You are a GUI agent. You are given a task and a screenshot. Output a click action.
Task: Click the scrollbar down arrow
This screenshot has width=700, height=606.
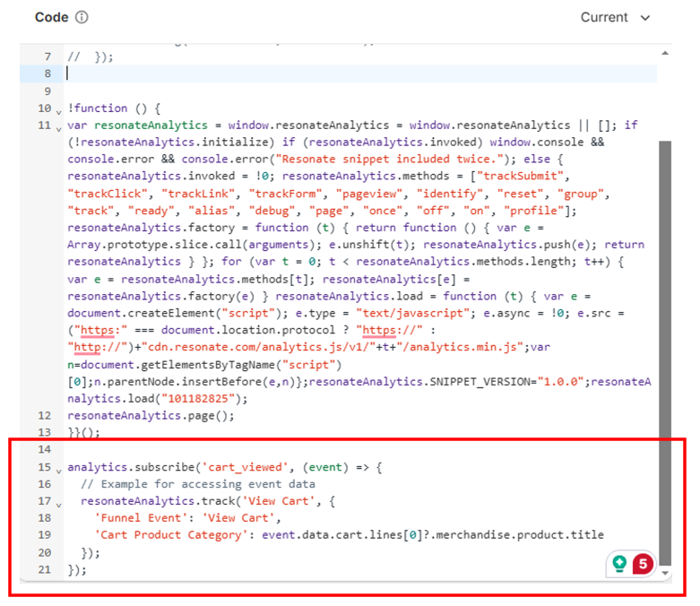point(665,573)
